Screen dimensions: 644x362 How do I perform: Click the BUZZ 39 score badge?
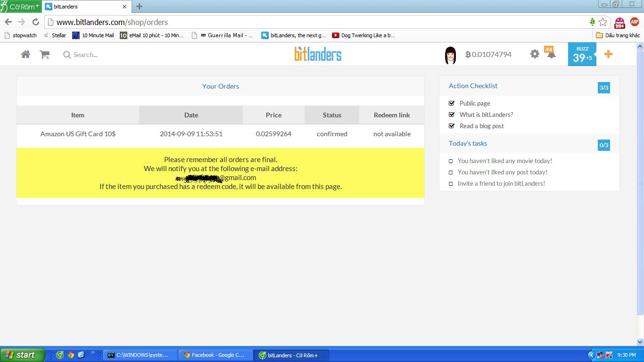pos(582,54)
